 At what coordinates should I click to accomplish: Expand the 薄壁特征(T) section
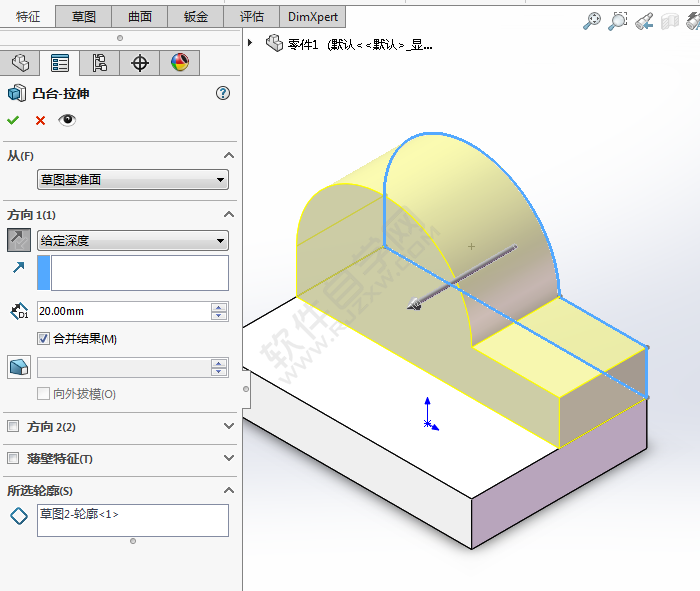tap(229, 458)
